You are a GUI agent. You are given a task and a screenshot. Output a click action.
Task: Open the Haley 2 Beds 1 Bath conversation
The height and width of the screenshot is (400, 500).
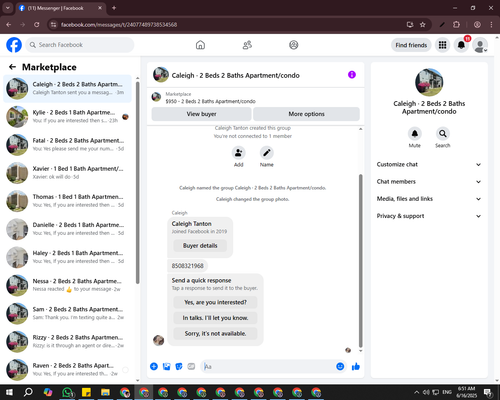coord(67,257)
